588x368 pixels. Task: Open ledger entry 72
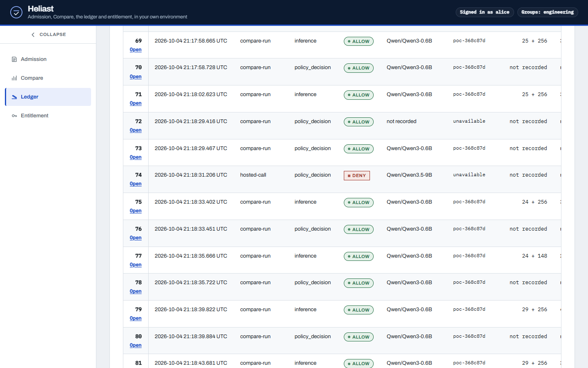click(x=136, y=130)
